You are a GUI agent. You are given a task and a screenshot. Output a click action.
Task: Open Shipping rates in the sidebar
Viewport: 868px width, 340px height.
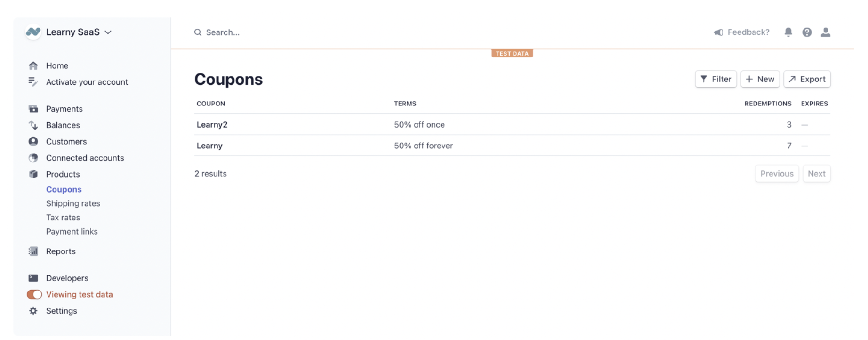[73, 203]
